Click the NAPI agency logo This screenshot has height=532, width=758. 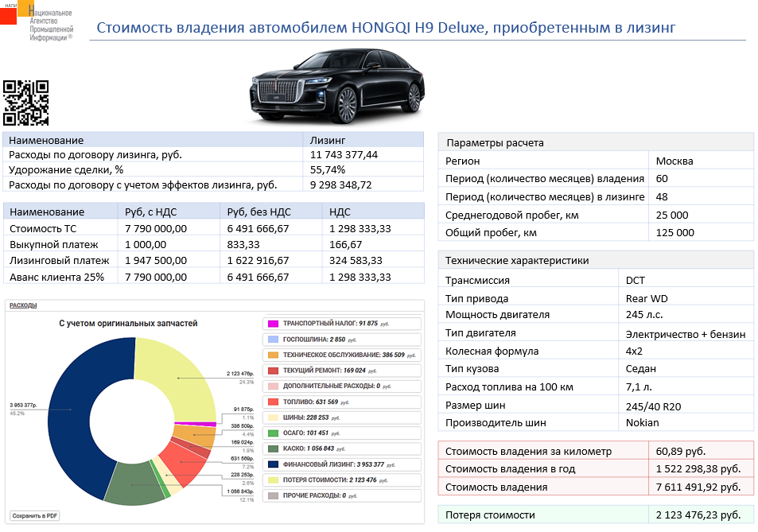(38, 23)
